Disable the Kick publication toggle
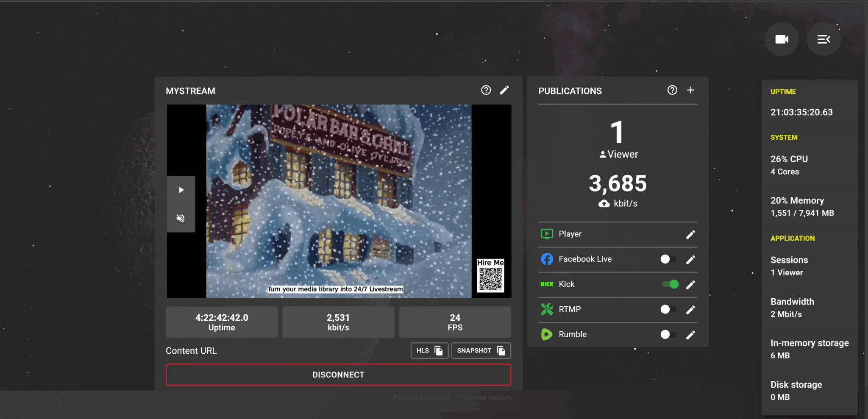The image size is (868, 419). click(x=670, y=284)
